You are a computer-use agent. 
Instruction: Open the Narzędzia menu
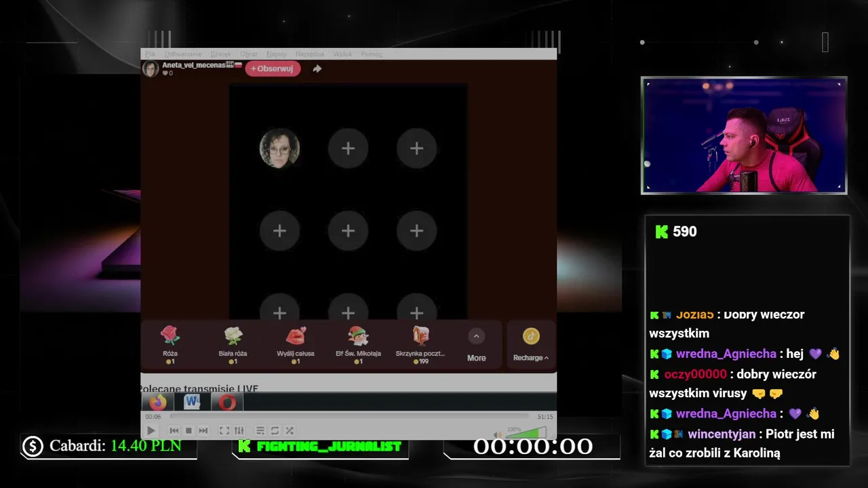[310, 54]
